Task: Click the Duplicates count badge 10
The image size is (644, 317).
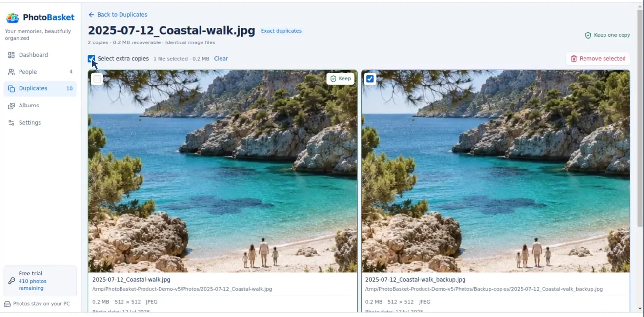Action: coord(69,89)
